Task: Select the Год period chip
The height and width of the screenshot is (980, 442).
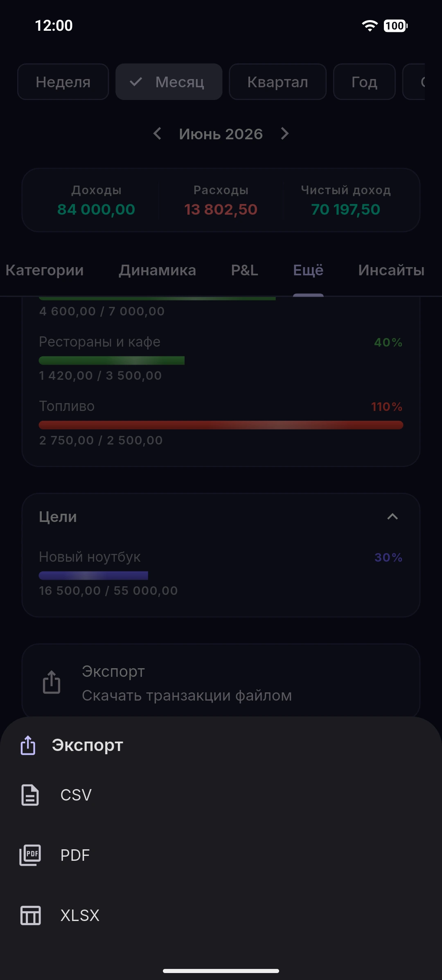Action: point(364,82)
